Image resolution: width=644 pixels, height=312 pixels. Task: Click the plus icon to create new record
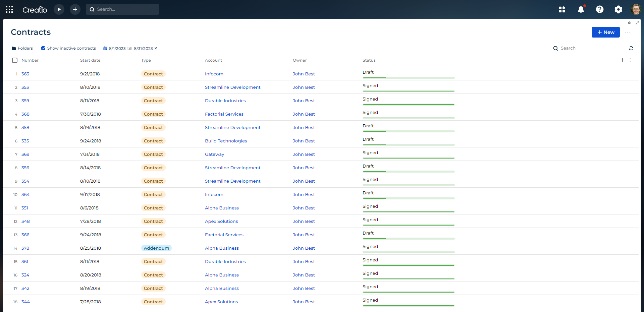(75, 9)
